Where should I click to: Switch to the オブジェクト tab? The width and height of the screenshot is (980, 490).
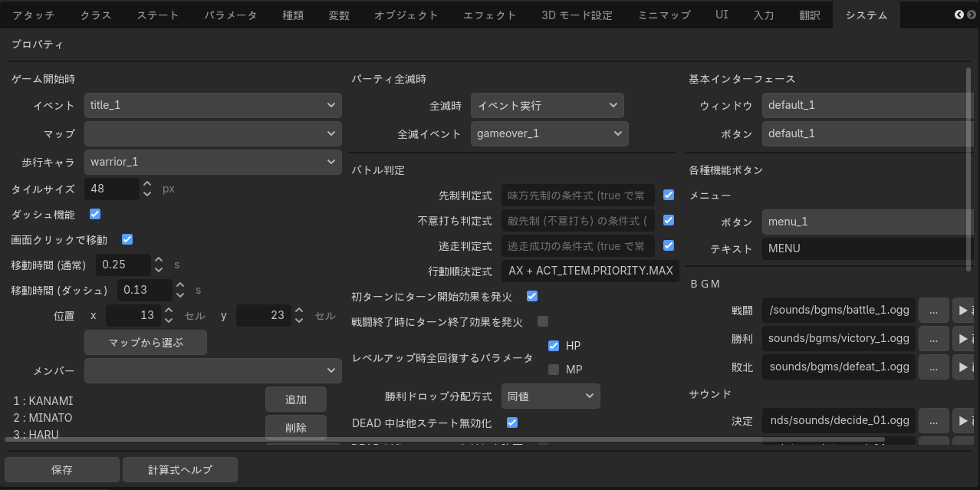[x=406, y=15]
